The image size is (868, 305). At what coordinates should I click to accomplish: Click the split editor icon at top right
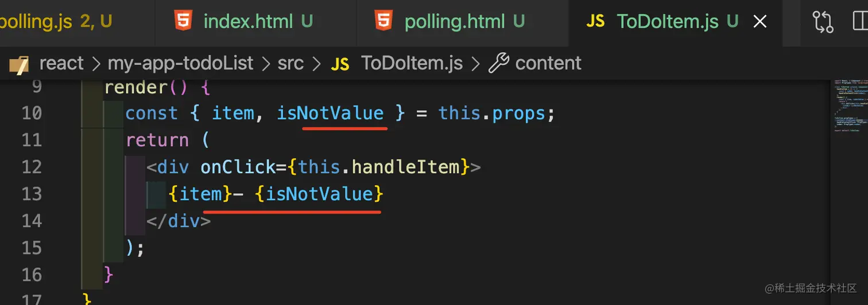pos(859,22)
